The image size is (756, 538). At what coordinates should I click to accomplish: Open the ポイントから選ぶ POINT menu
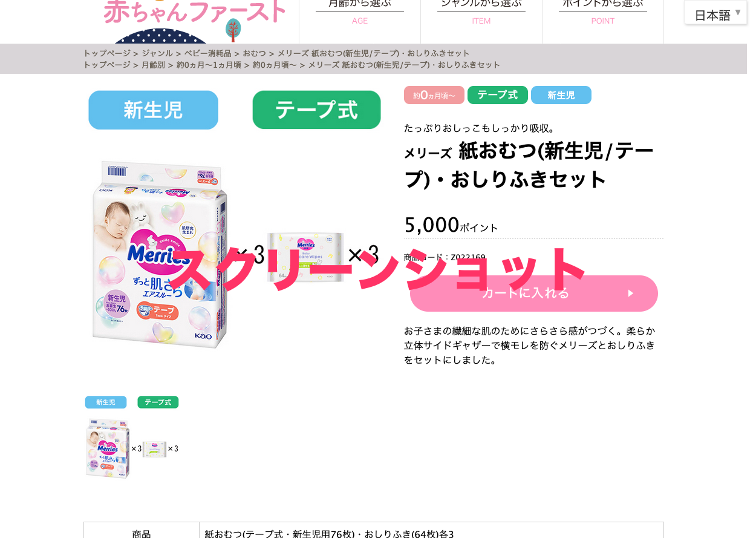click(603, 13)
